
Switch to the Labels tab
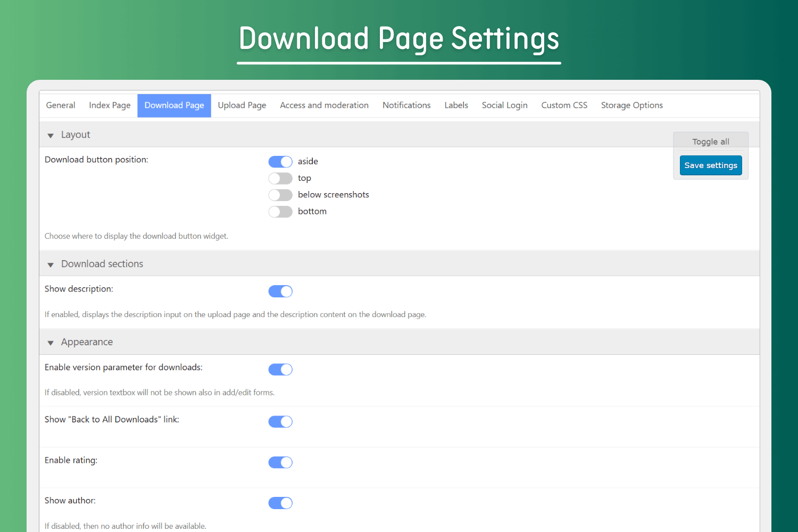pyautogui.click(x=456, y=105)
